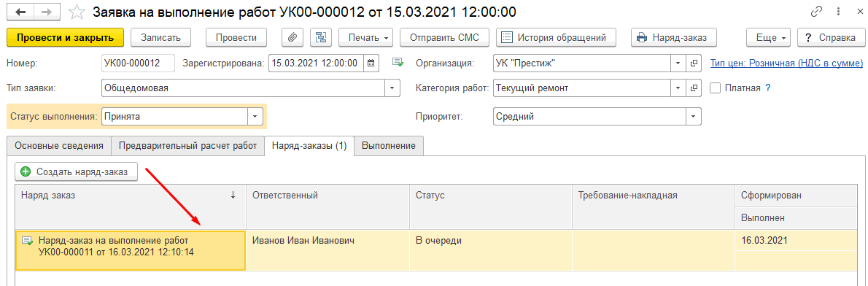Expand the Тип заявки dropdown
This screenshot has width=868, height=286.
392,88
